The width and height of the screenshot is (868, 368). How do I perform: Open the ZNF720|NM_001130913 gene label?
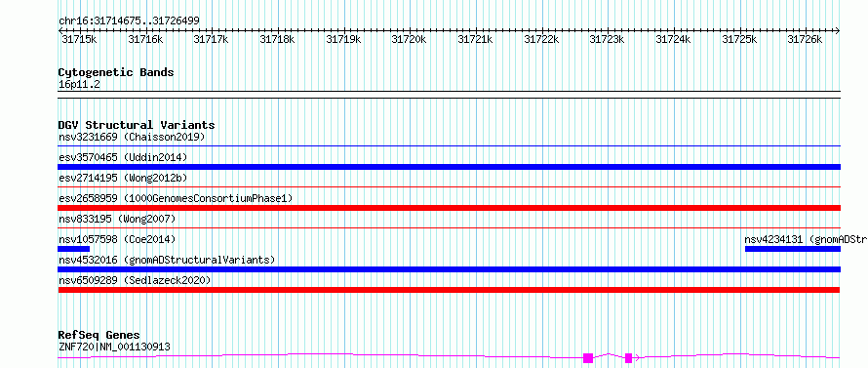click(x=114, y=347)
